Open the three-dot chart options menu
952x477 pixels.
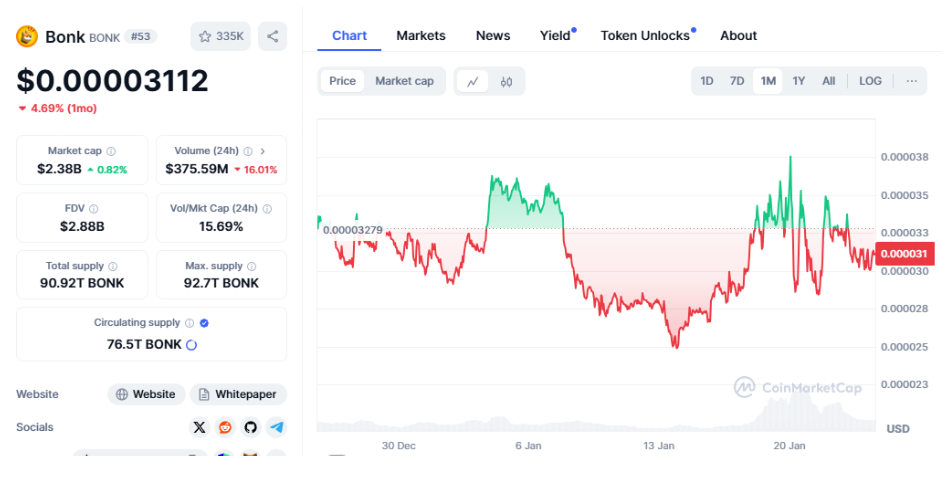tap(911, 81)
